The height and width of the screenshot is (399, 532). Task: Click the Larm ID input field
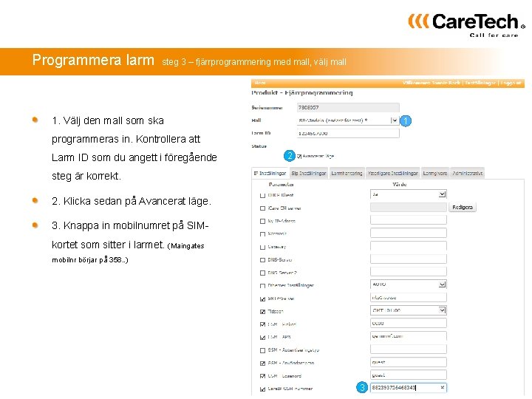(348, 133)
